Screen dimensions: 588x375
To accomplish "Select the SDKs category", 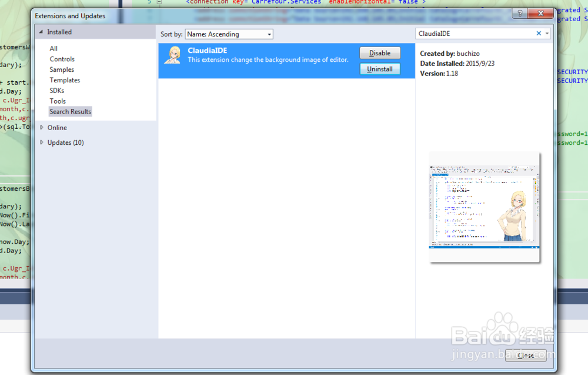I will point(56,91).
